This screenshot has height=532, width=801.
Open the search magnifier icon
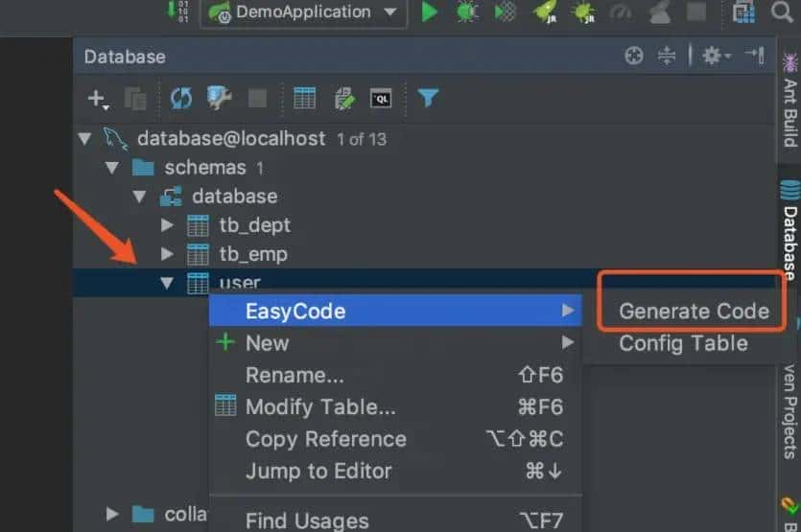point(781,12)
